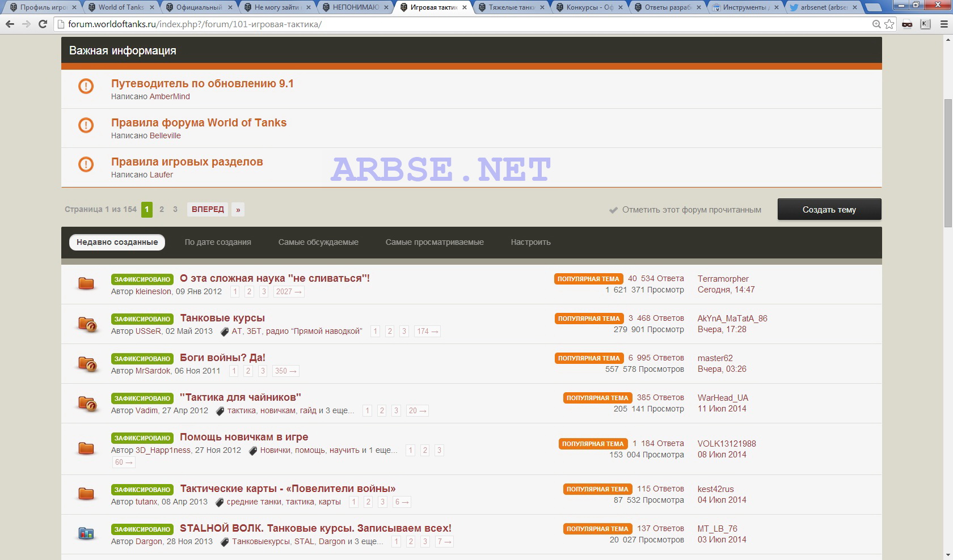Click the "40 534 Ответа" reply count
953x560 pixels.
click(x=656, y=278)
